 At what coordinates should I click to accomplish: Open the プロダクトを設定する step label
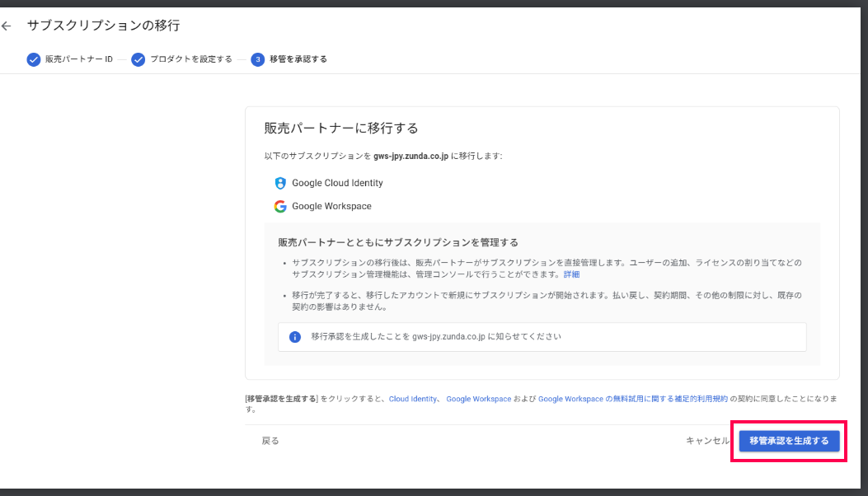click(191, 59)
